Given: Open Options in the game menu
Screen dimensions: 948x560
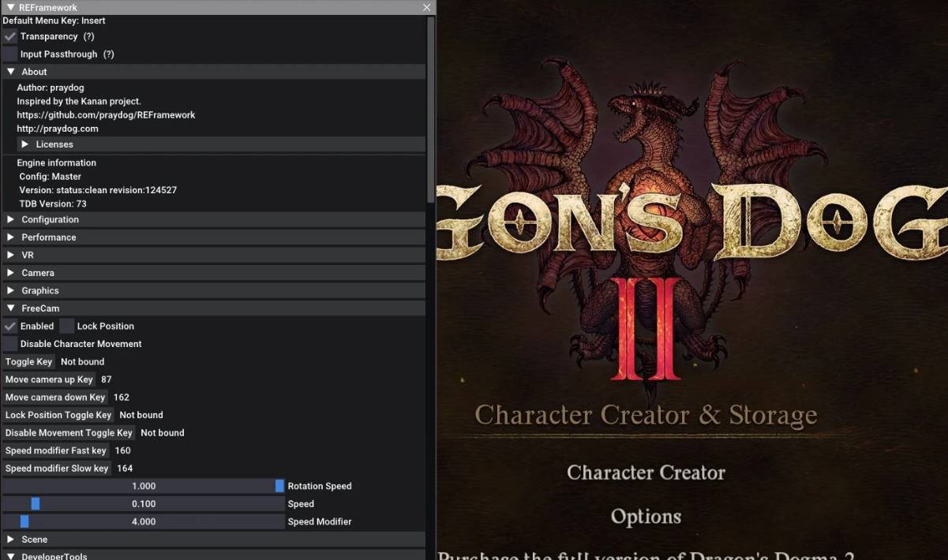Looking at the screenshot, I should click(x=646, y=517).
